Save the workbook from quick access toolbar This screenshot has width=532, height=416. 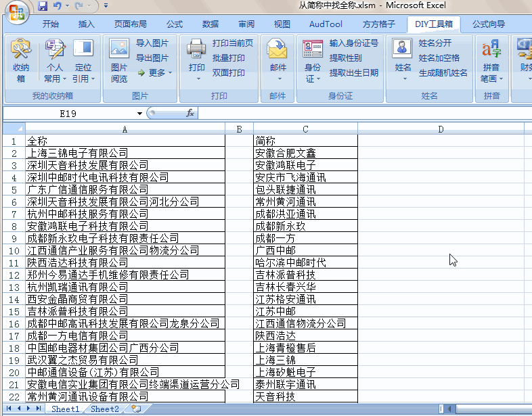[x=43, y=6]
